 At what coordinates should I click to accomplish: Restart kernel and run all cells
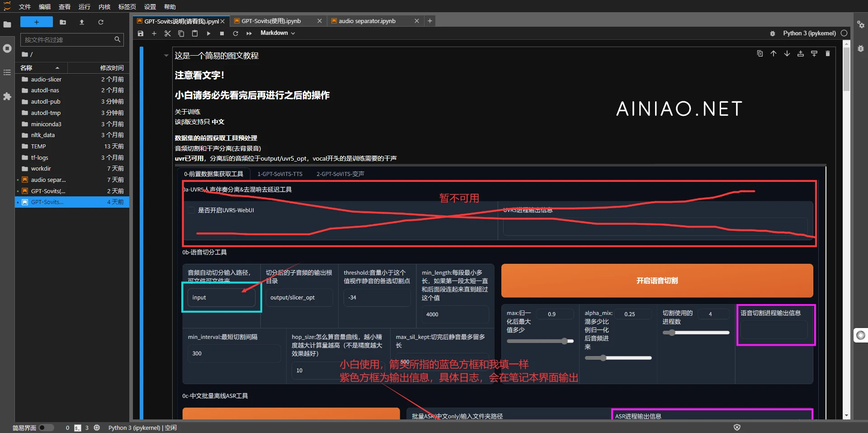click(x=249, y=33)
